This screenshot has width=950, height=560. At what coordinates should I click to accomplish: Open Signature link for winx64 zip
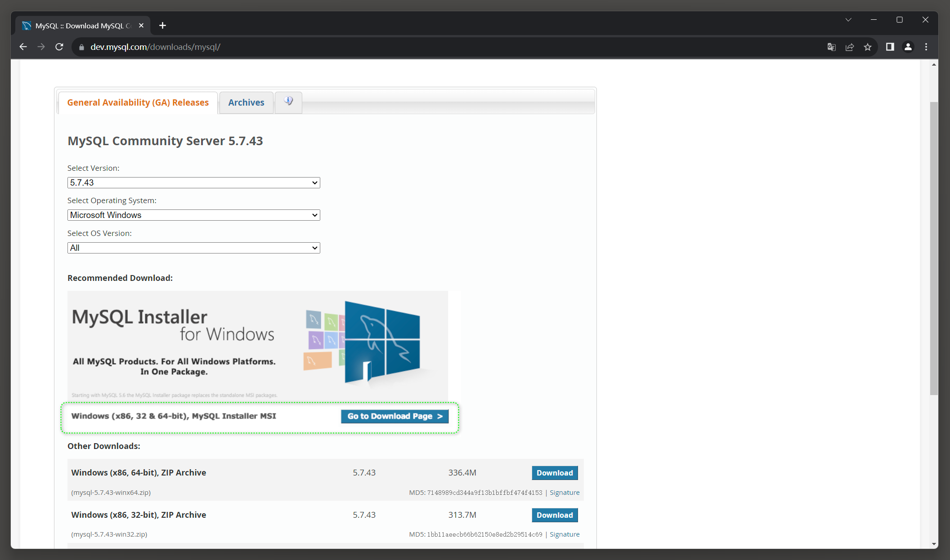pyautogui.click(x=565, y=493)
